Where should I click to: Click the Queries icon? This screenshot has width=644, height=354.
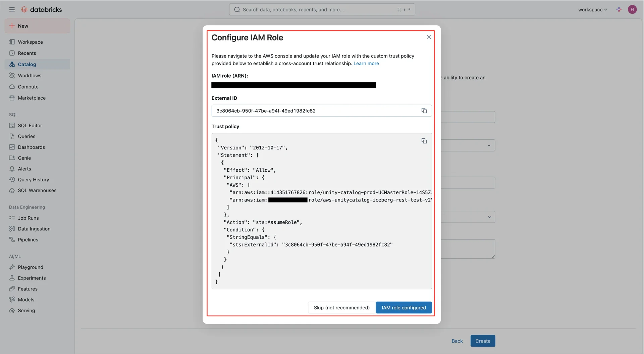coord(12,136)
